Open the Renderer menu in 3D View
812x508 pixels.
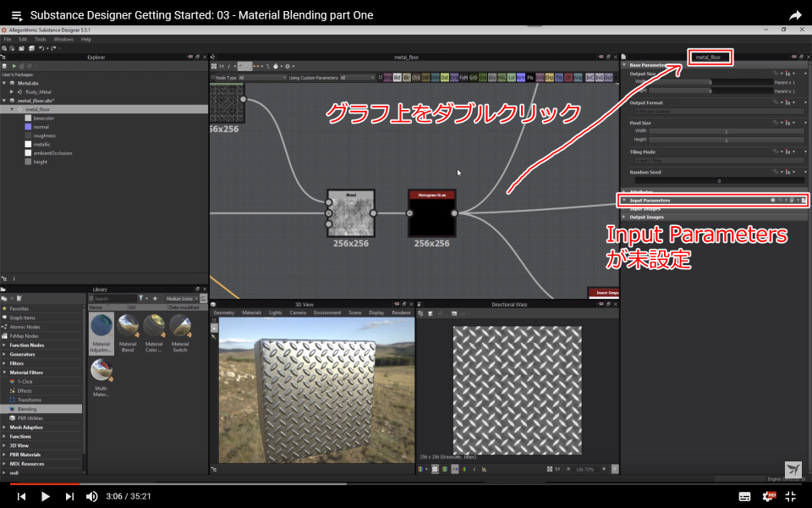coord(401,313)
